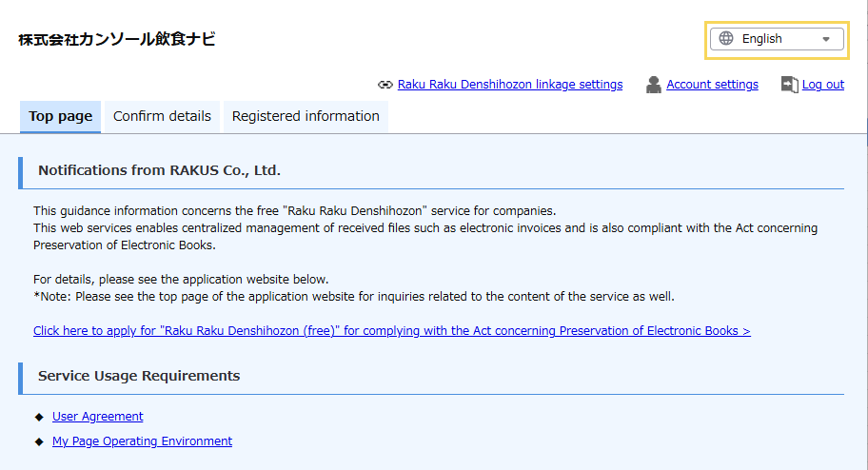Screen dimensions: 868x470
Task: Click the log out door icon
Action: (x=789, y=85)
